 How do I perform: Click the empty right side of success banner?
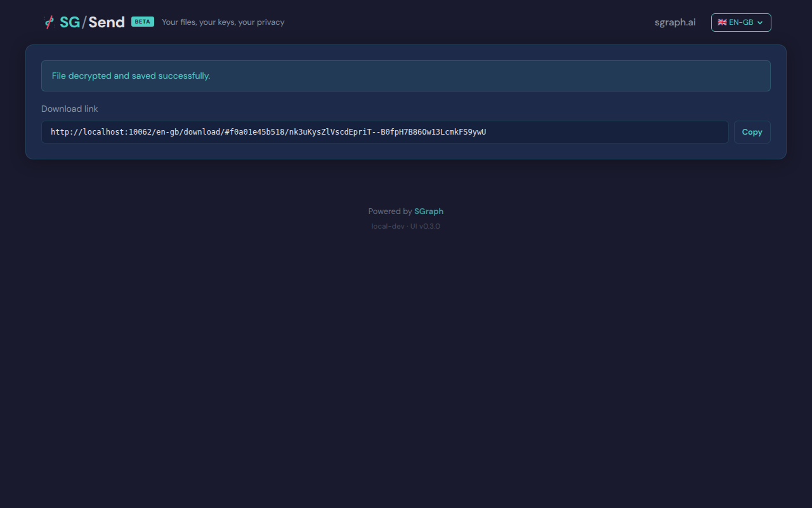tap(571, 76)
